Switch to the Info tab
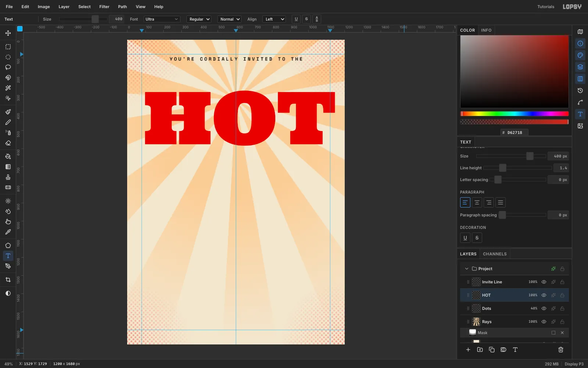 [486, 30]
